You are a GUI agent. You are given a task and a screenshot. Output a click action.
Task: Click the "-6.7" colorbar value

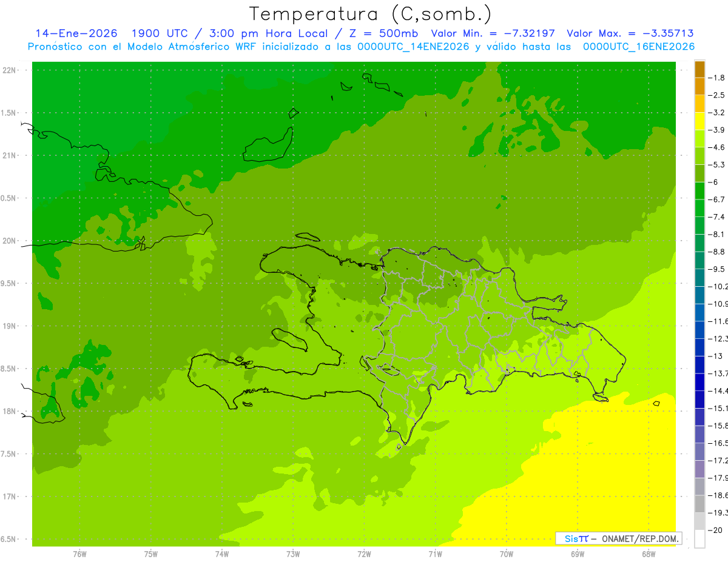(716, 199)
